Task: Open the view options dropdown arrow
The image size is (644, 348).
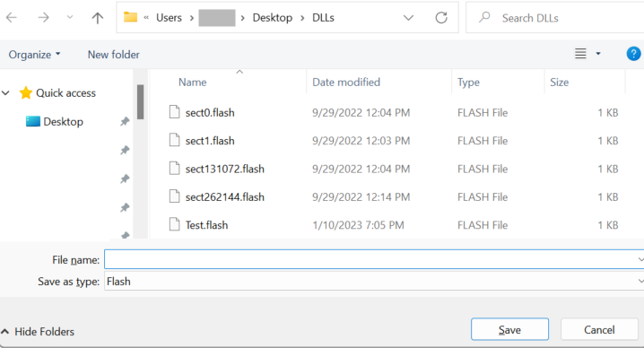Action: point(598,54)
